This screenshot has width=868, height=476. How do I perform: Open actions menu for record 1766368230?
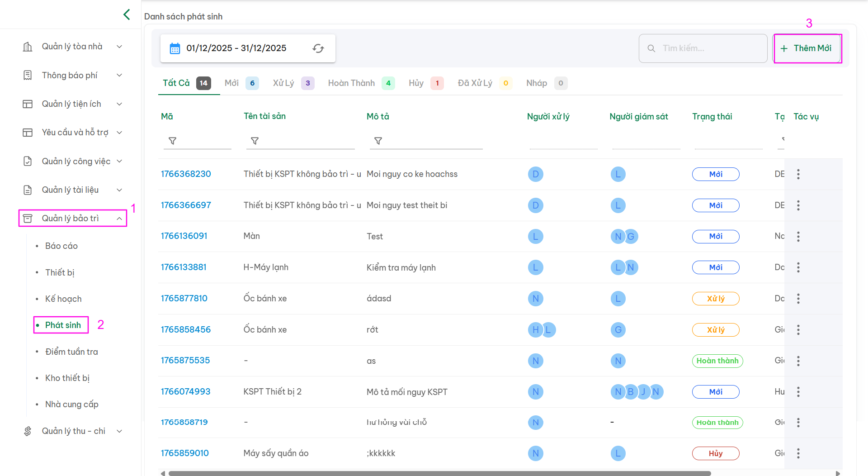pyautogui.click(x=798, y=174)
